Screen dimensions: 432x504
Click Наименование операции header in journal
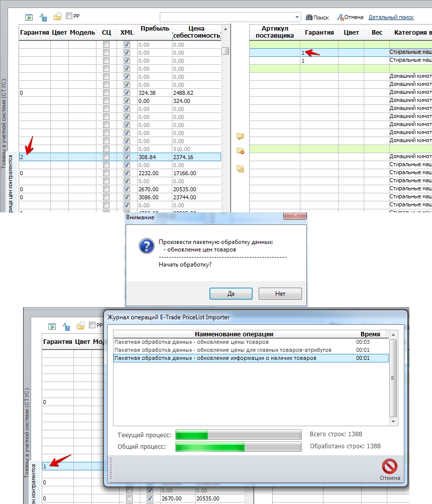click(234, 334)
